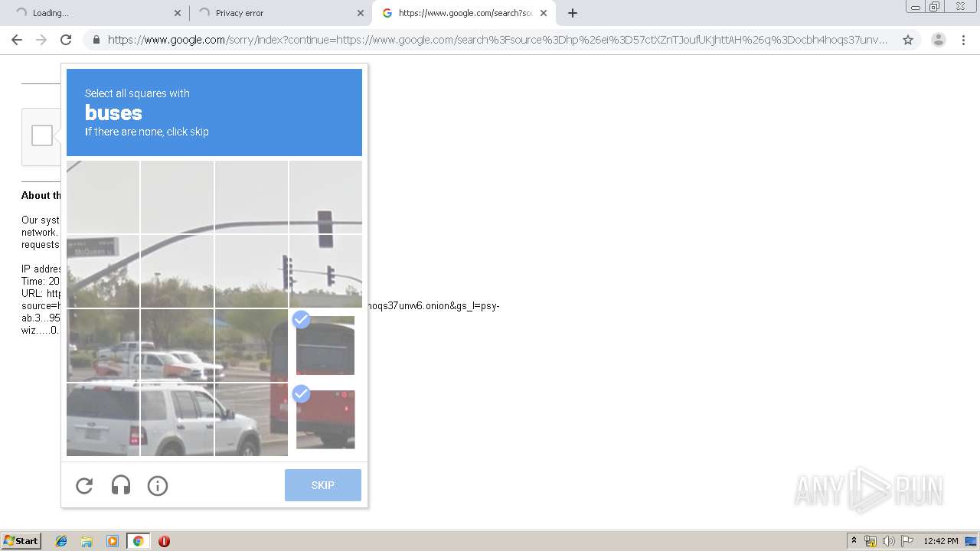Click the 12:42 PM system clock
The image size is (980, 551).
941,541
